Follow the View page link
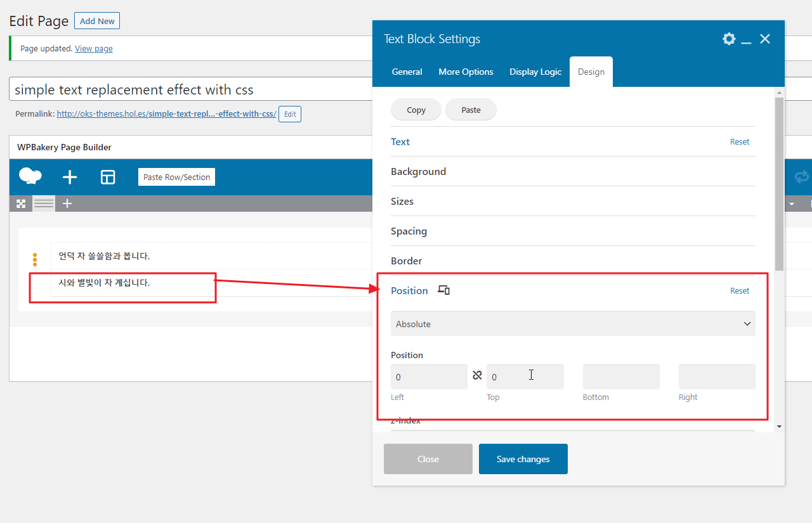Screen dimensions: 812x523 click(x=94, y=48)
